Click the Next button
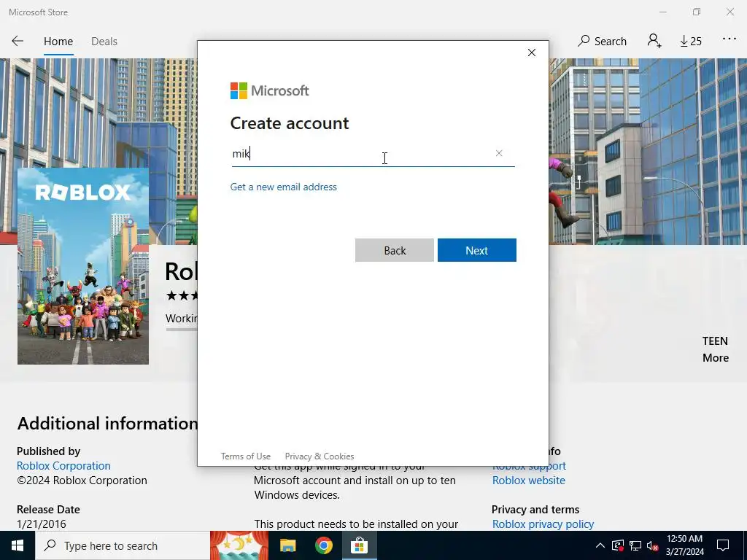 pyautogui.click(x=477, y=251)
